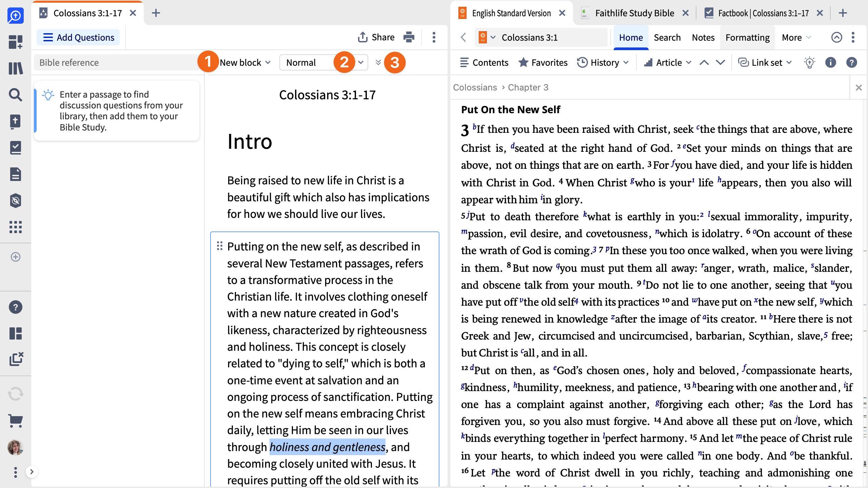Open the Contents button
The width and height of the screenshot is (868, 488).
(484, 63)
